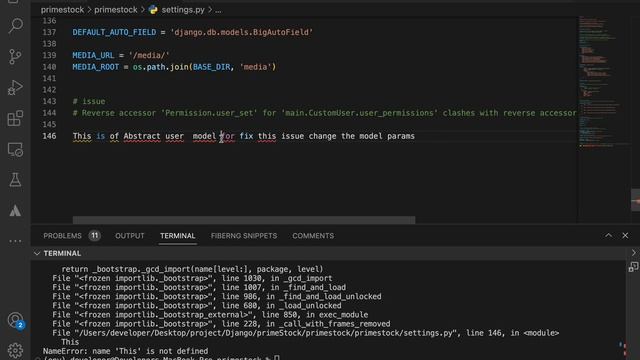Open the Search view in activity bar

click(x=15, y=26)
